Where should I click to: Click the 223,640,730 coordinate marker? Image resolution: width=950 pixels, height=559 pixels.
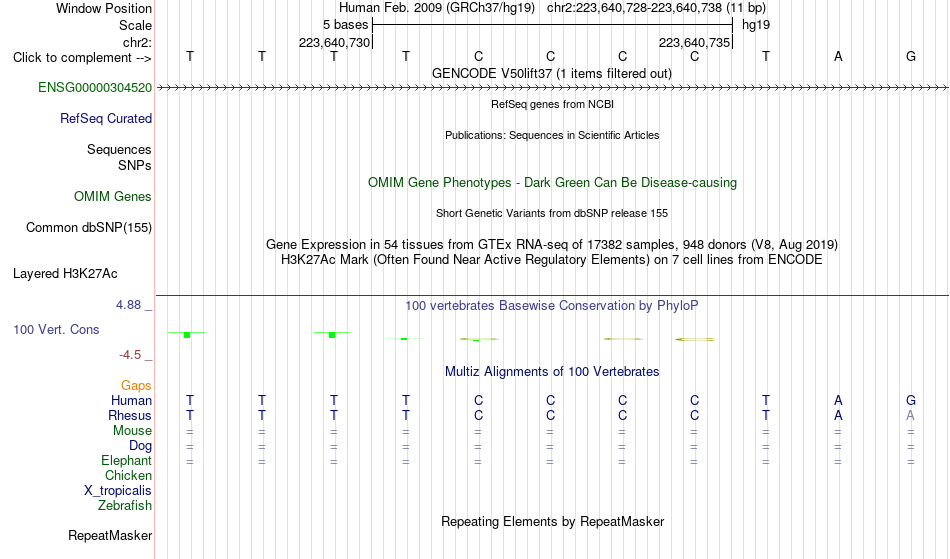coord(334,42)
